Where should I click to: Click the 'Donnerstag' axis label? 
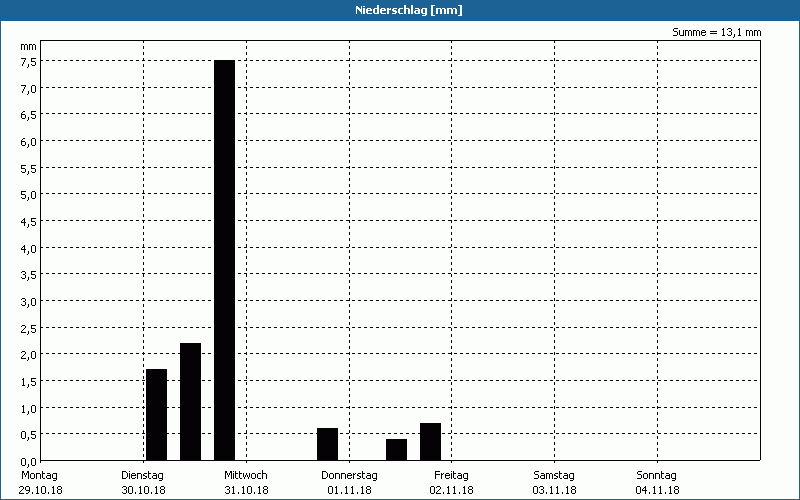[x=349, y=476]
